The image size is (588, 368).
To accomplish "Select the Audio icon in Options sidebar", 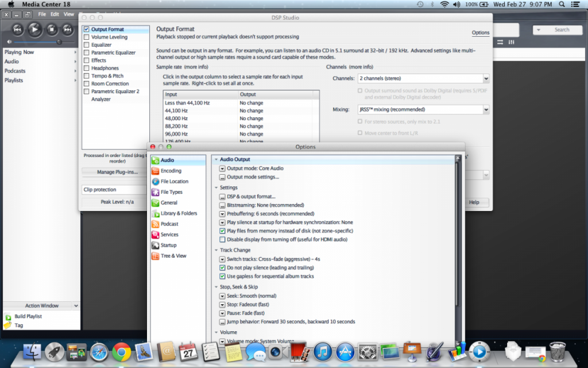I will (156, 160).
